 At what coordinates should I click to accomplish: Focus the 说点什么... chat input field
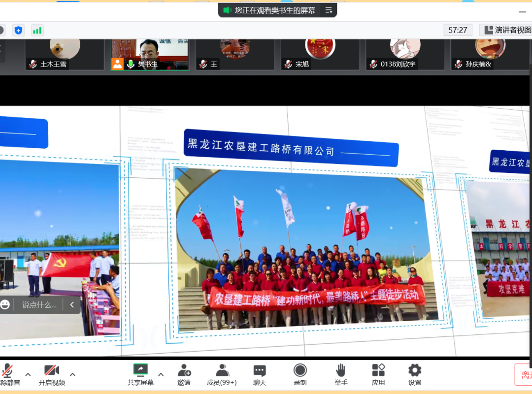tap(39, 305)
